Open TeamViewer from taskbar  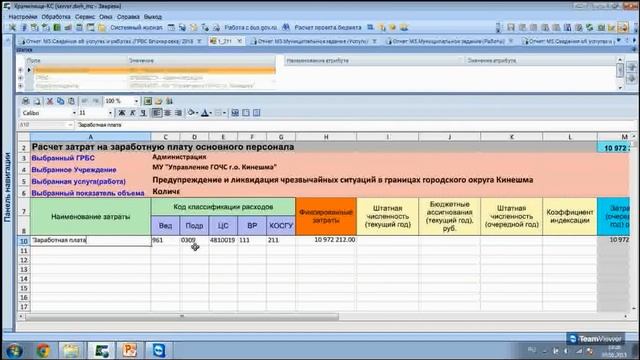click(158, 351)
